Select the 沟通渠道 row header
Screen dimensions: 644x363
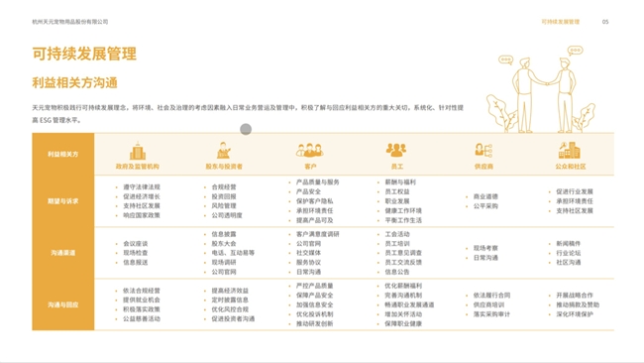(62, 253)
